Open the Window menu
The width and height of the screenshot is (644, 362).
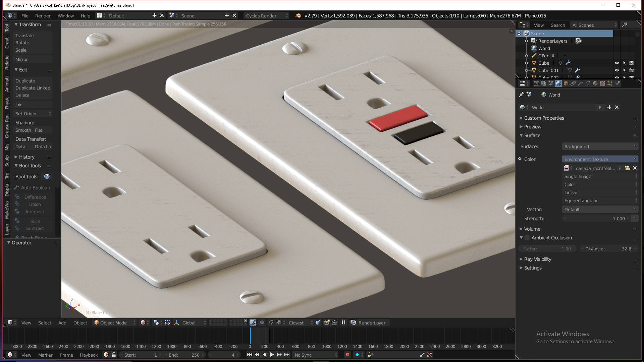[x=65, y=15]
